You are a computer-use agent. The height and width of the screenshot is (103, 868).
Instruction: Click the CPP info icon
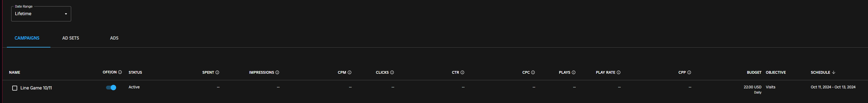[689, 72]
